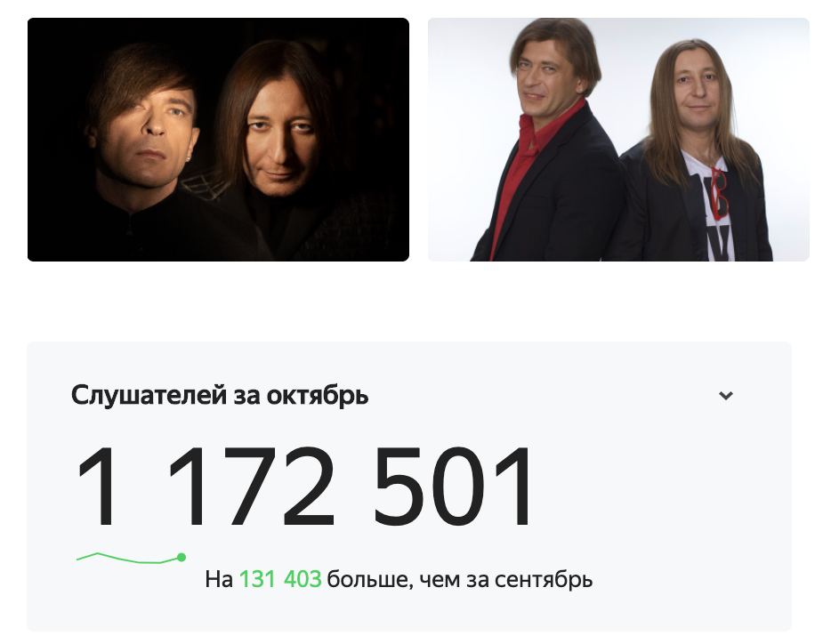Click the digits '501' of the listener count
This screenshot has height=644, width=815.
pos(453,487)
